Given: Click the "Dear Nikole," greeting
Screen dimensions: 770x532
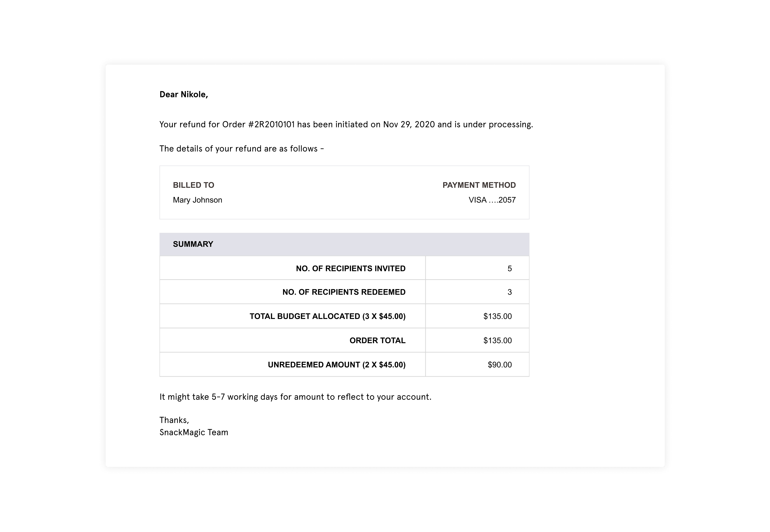Looking at the screenshot, I should [x=184, y=95].
